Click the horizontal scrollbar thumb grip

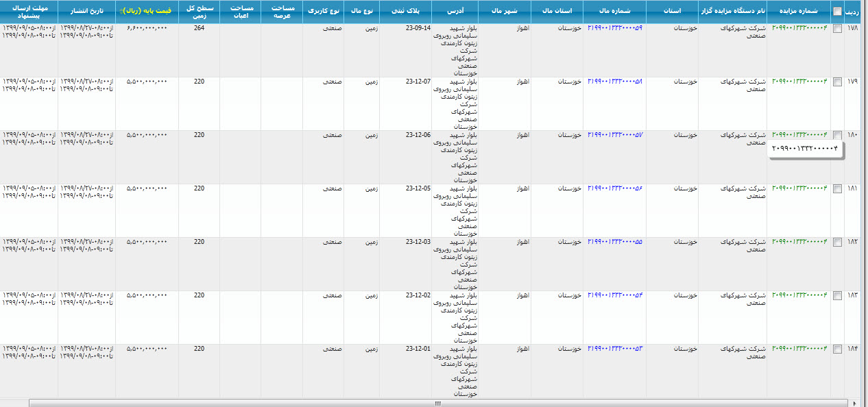point(438,403)
